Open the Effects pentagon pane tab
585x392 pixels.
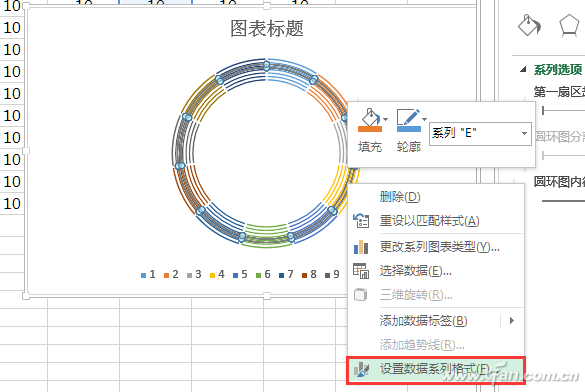pos(569,25)
